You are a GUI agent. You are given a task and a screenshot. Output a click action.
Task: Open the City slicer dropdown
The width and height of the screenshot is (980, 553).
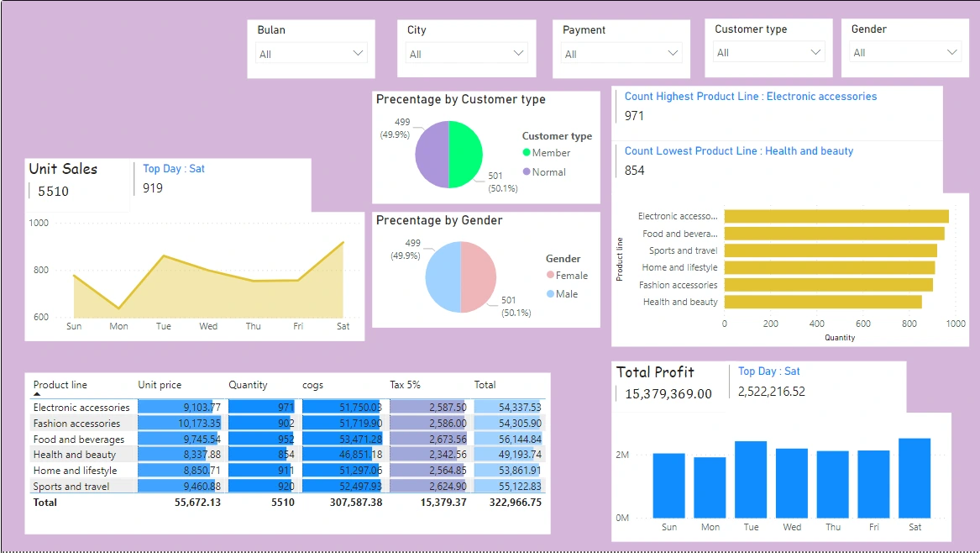click(466, 53)
